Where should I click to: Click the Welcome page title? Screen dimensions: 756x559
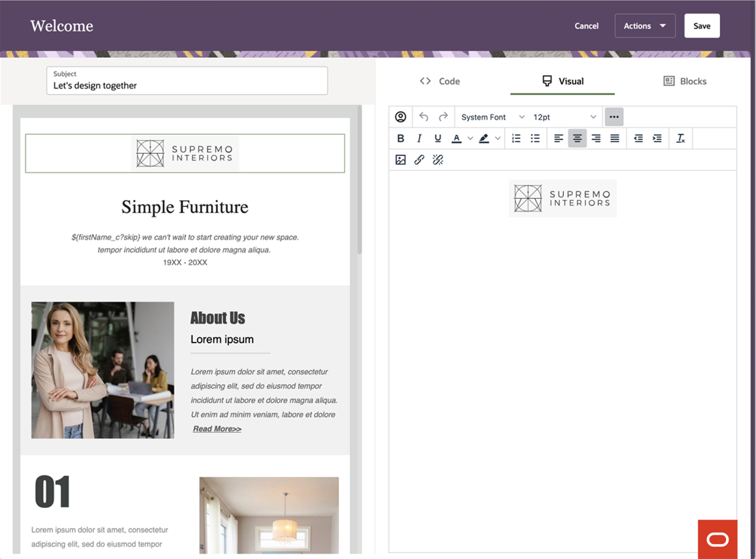62,26
